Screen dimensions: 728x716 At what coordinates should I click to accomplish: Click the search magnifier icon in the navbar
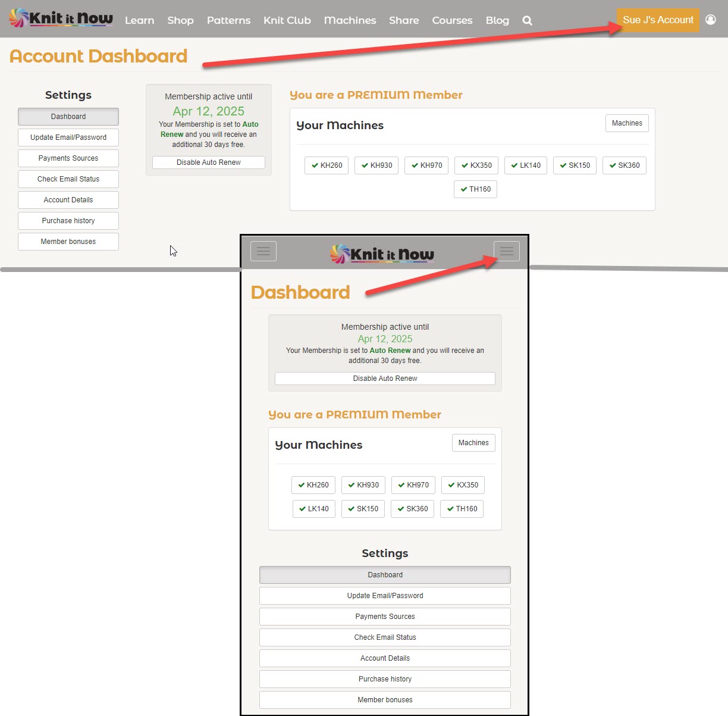tap(527, 20)
